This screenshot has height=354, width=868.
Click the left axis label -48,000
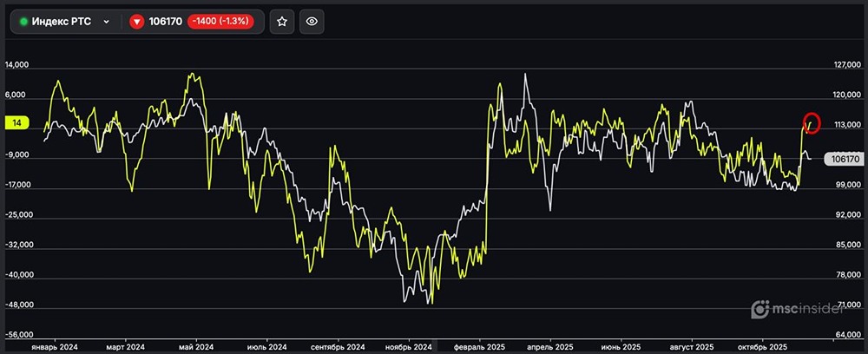(17, 305)
